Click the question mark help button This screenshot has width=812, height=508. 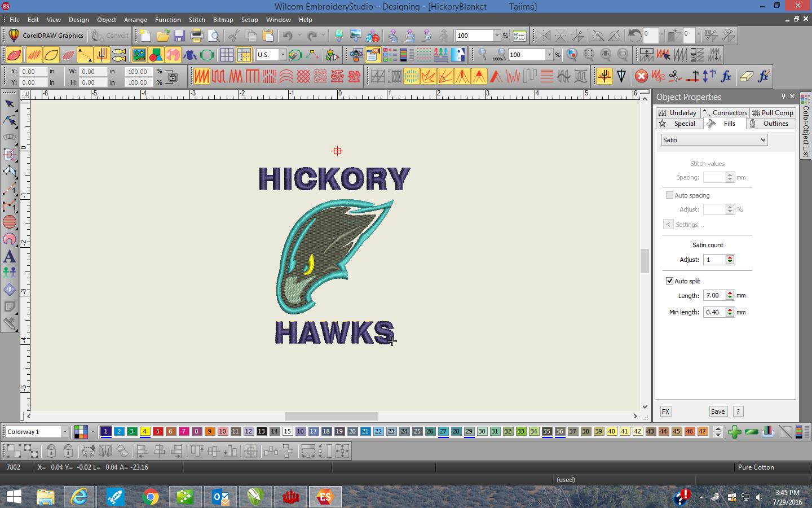738,411
